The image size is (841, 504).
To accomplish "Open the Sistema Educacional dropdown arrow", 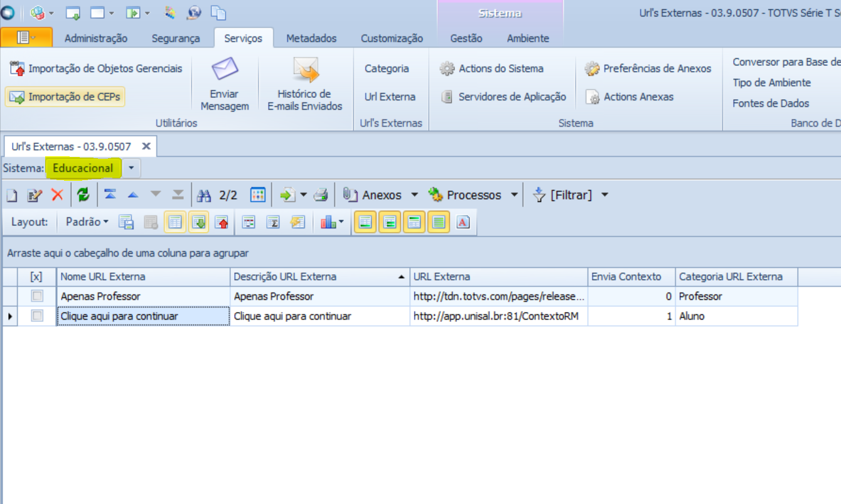I will coord(131,168).
